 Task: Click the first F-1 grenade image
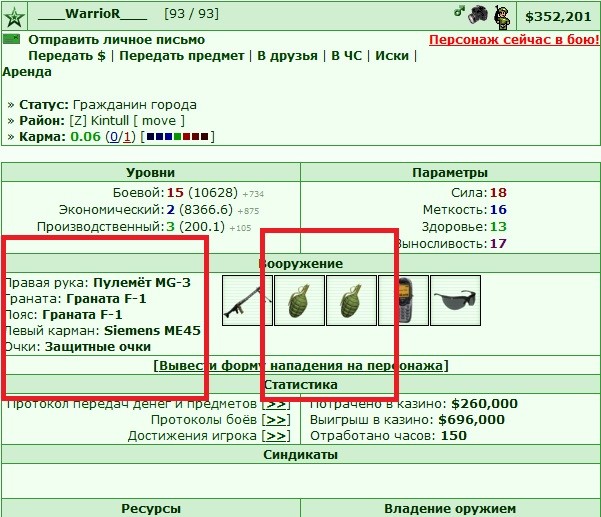tap(299, 300)
